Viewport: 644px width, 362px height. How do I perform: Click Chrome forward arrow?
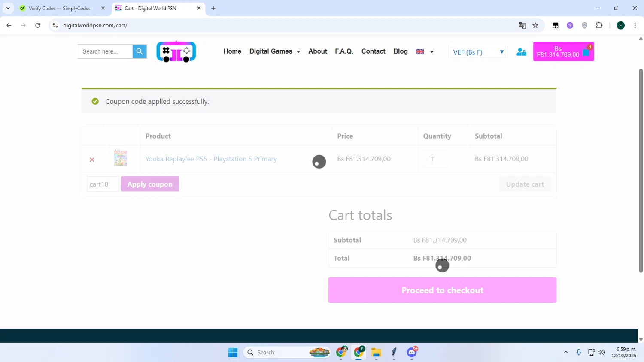coord(23,25)
